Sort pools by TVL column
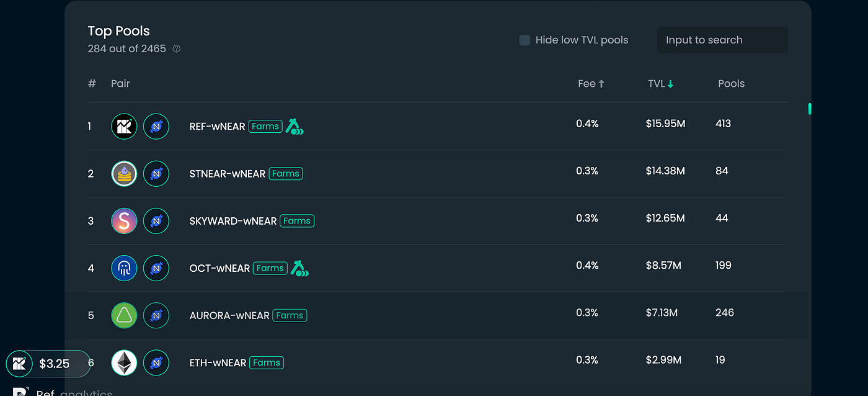This screenshot has width=868, height=396. point(661,83)
